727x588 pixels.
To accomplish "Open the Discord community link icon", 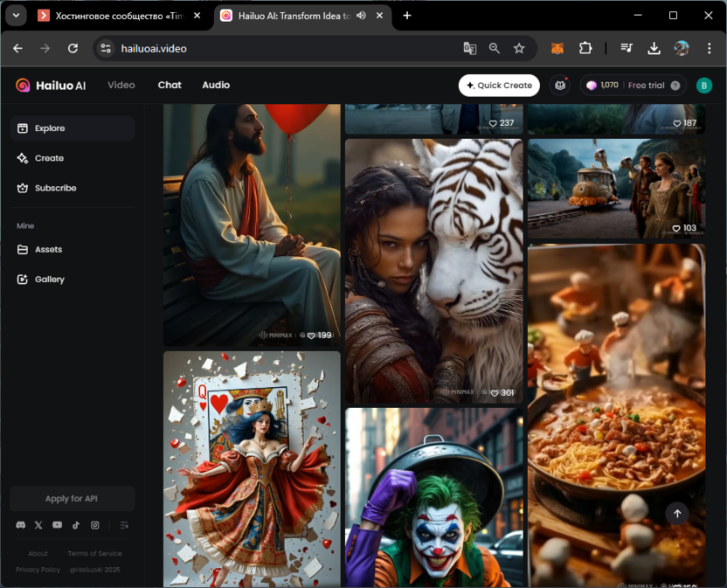I will [20, 525].
